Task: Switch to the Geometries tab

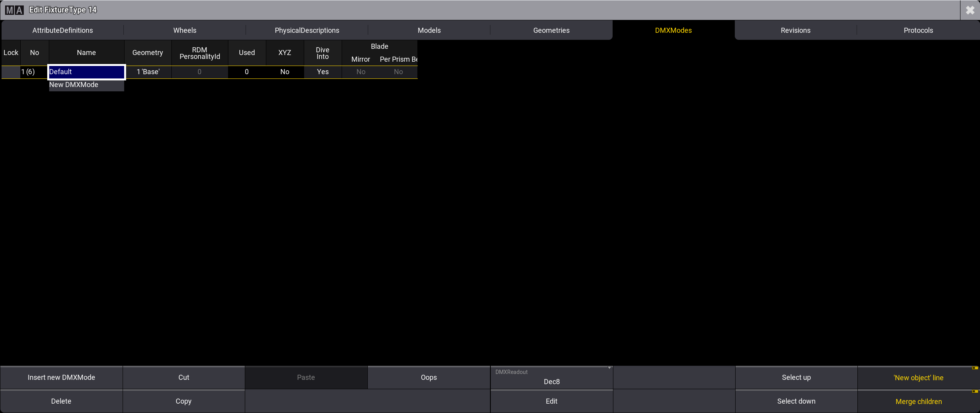Action: (x=551, y=30)
